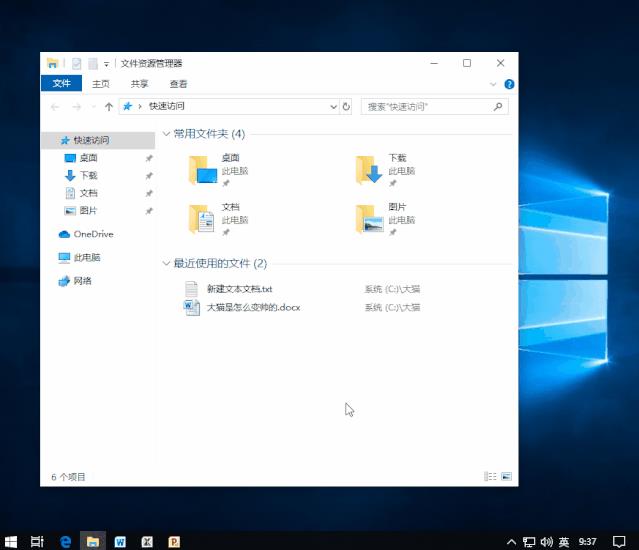Open Word from the taskbar

[x=120, y=541]
